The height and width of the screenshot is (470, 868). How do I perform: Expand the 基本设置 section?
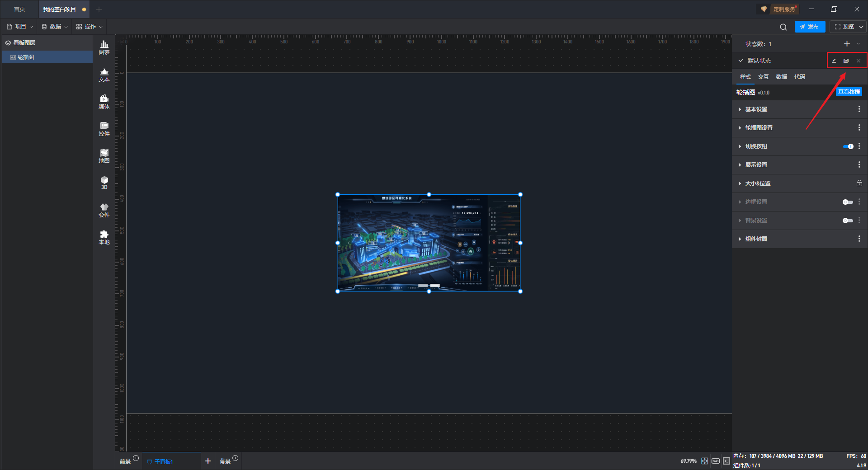[x=740, y=109]
